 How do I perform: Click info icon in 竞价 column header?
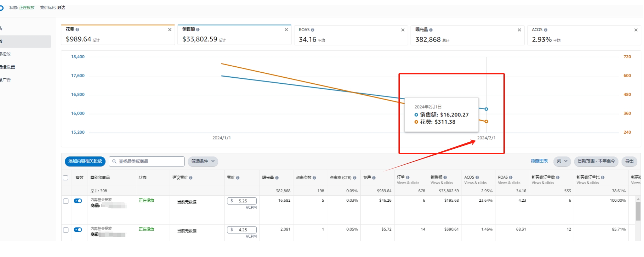point(237,178)
